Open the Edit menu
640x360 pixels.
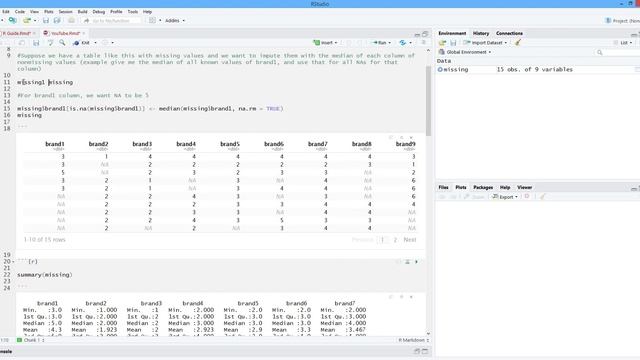tap(6, 12)
